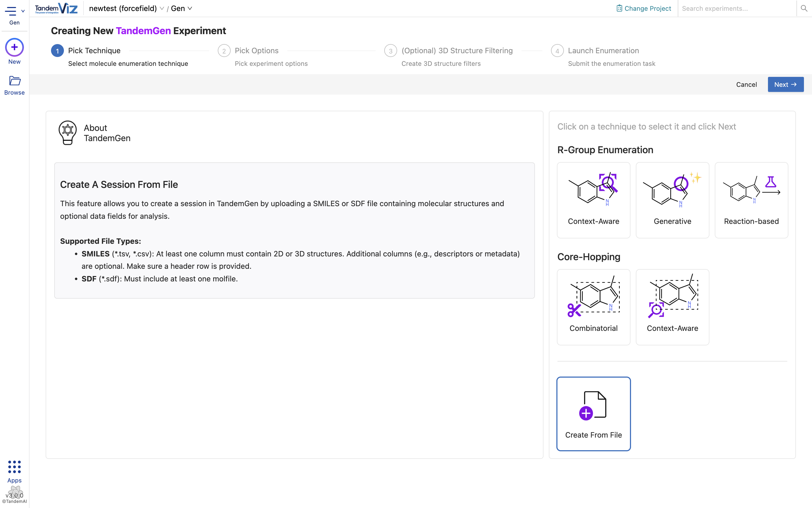Click the search magnifier icon
The height and width of the screenshot is (508, 812).
pyautogui.click(x=804, y=8)
